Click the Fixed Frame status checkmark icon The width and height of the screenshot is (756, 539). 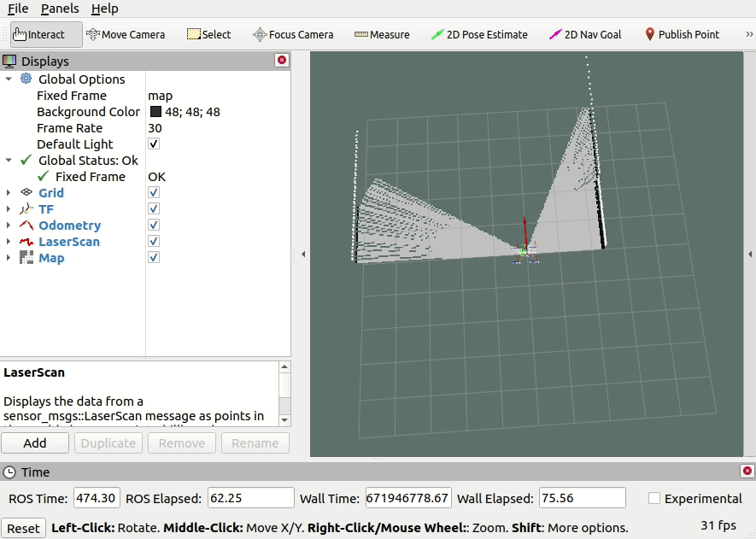pyautogui.click(x=44, y=176)
